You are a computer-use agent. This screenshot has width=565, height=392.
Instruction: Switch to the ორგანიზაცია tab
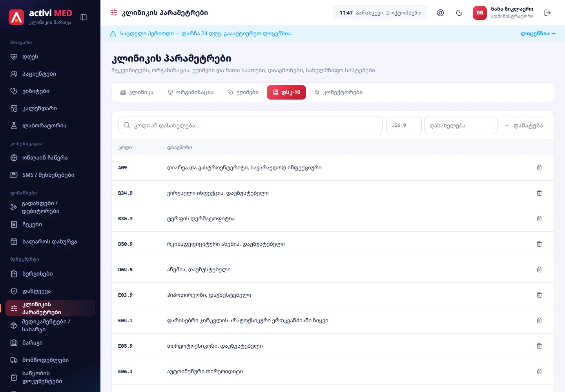click(x=191, y=93)
